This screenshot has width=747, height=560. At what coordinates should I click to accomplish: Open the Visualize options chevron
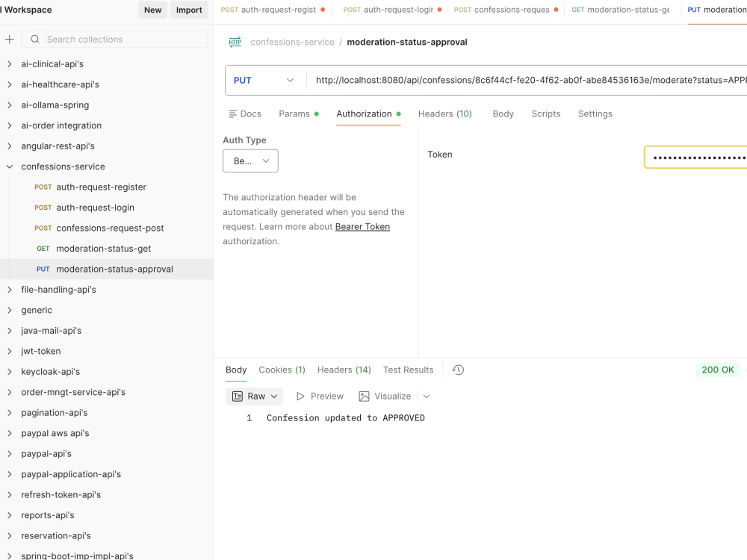427,396
